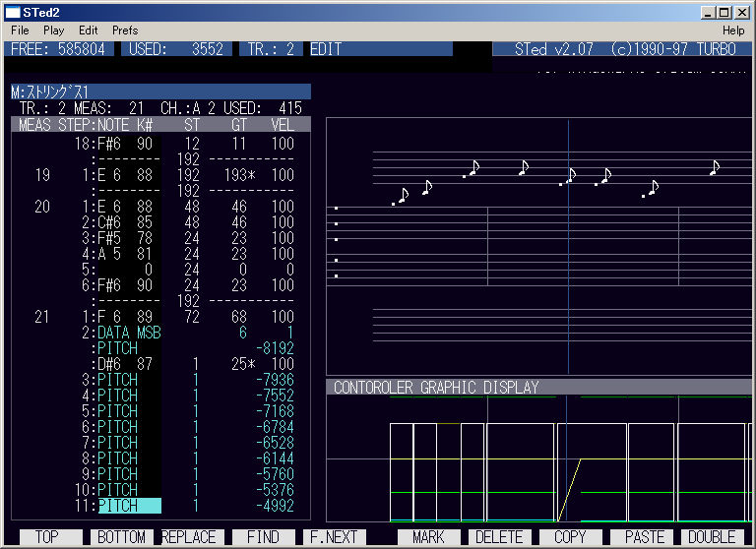The width and height of the screenshot is (756, 549).
Task: Click the FREE: 585804 memory indicator
Action: (59, 49)
